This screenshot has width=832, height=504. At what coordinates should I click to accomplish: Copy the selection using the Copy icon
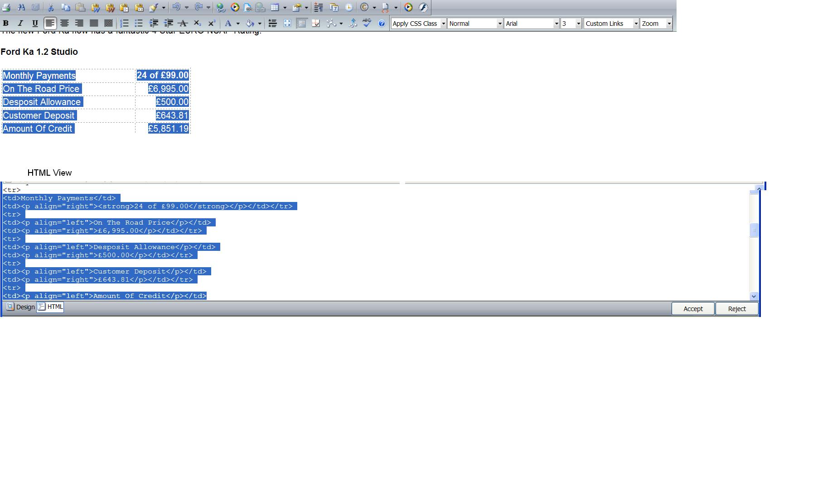point(65,7)
